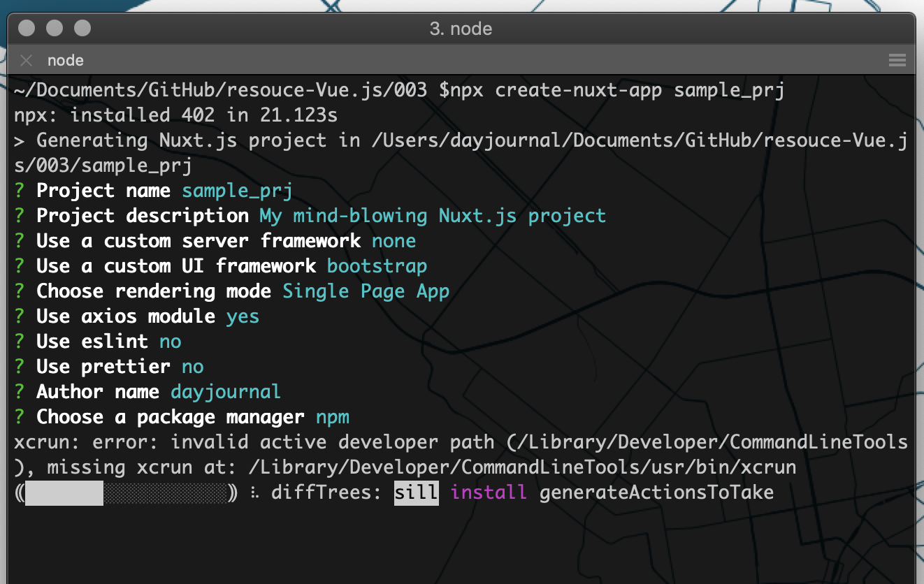Click the 'diffTrees:' text
The image size is (924, 584).
click(x=326, y=492)
